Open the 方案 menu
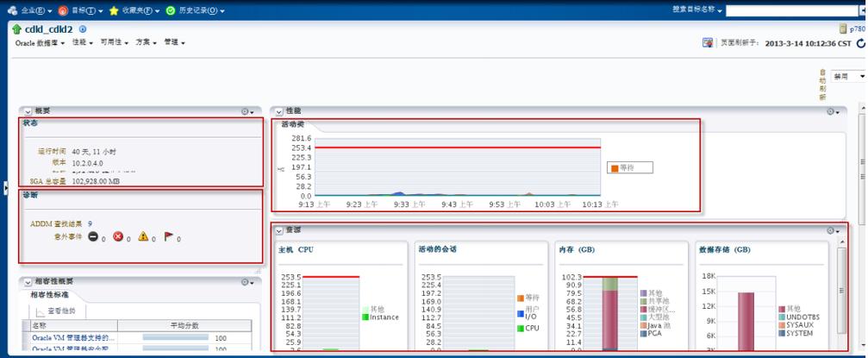The height and width of the screenshot is (358, 868). (x=147, y=42)
